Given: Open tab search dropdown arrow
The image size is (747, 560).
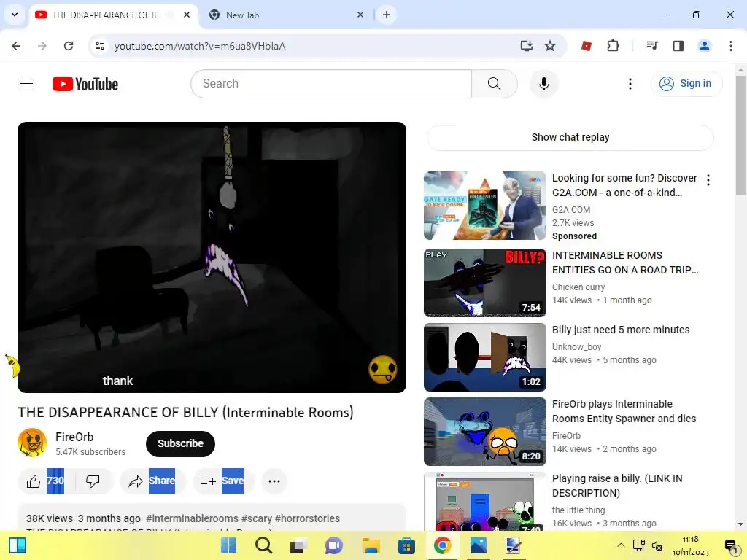Looking at the screenshot, I should point(15,15).
